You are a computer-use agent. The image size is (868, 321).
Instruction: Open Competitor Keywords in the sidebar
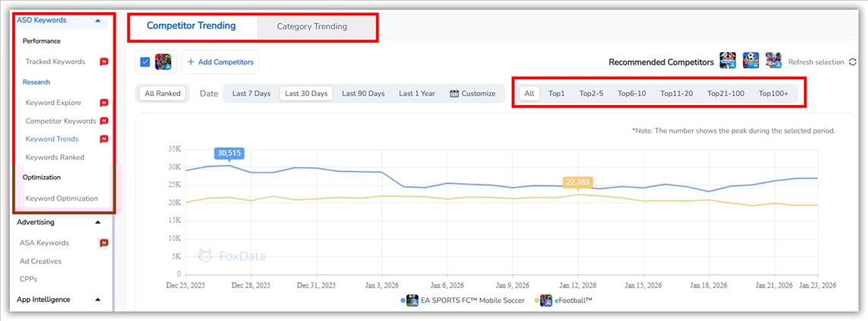click(61, 120)
